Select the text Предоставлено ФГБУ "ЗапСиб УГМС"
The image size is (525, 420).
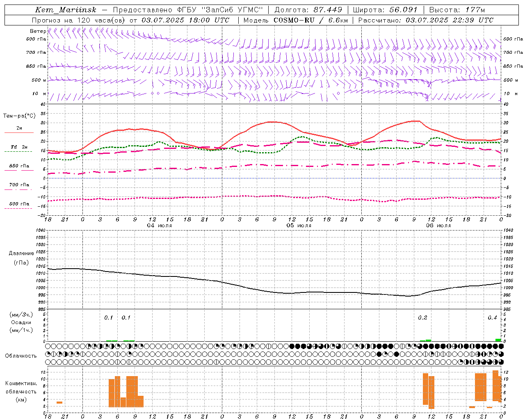click(x=187, y=10)
